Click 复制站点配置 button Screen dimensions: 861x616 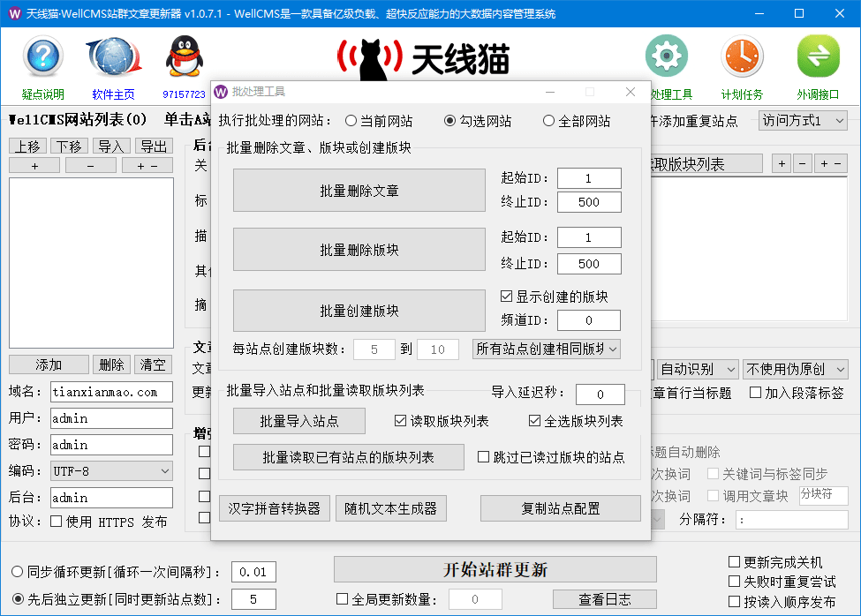pos(561,508)
